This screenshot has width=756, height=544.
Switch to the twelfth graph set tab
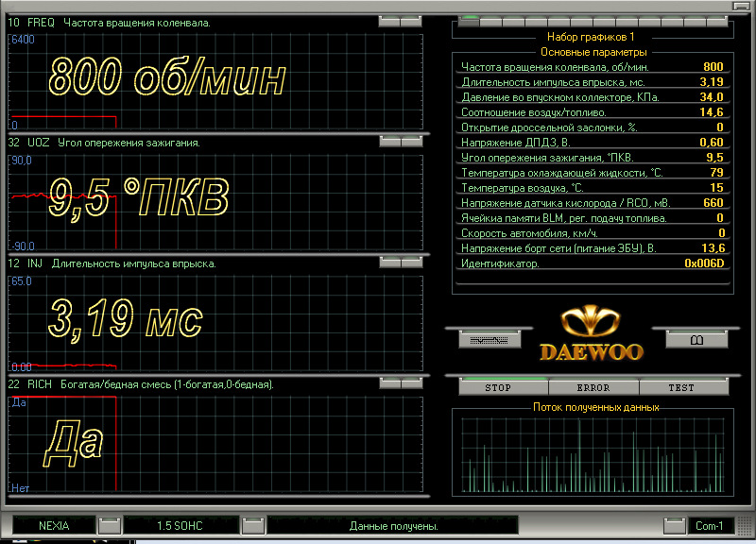point(717,21)
